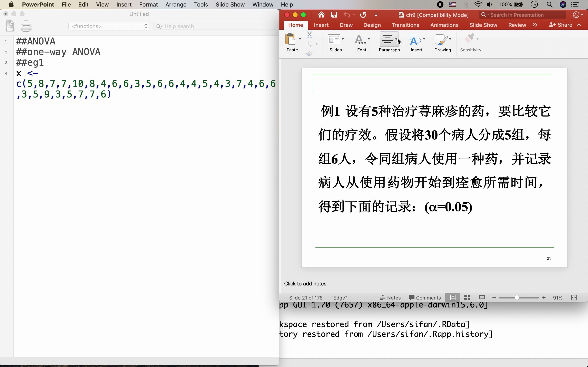Toggle the Notes pane in status bar
Screen dimensions: 588x367
[390, 298]
